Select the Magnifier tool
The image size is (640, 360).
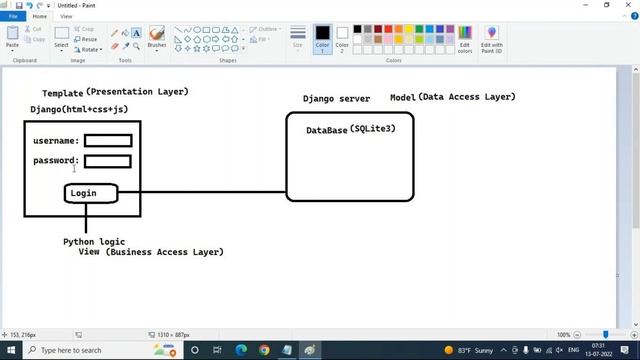[136, 46]
